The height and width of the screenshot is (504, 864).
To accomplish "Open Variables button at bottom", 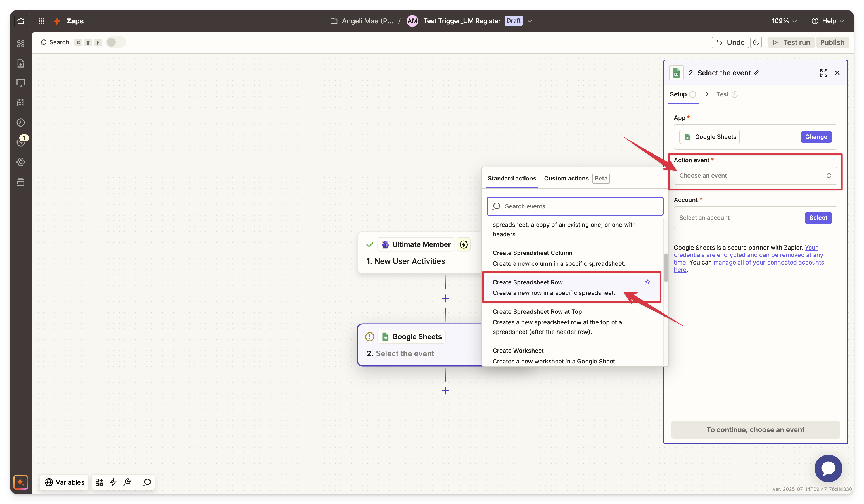I will click(65, 482).
